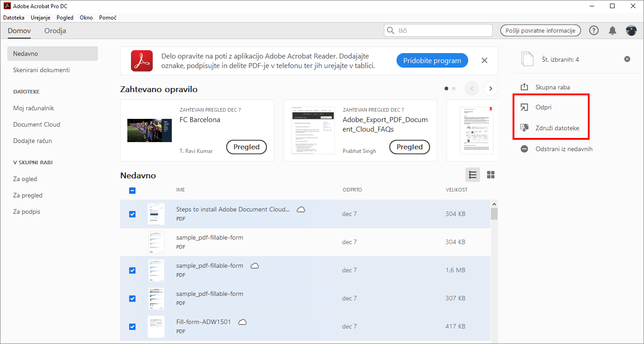
Task: Switch to list view
Action: click(473, 175)
